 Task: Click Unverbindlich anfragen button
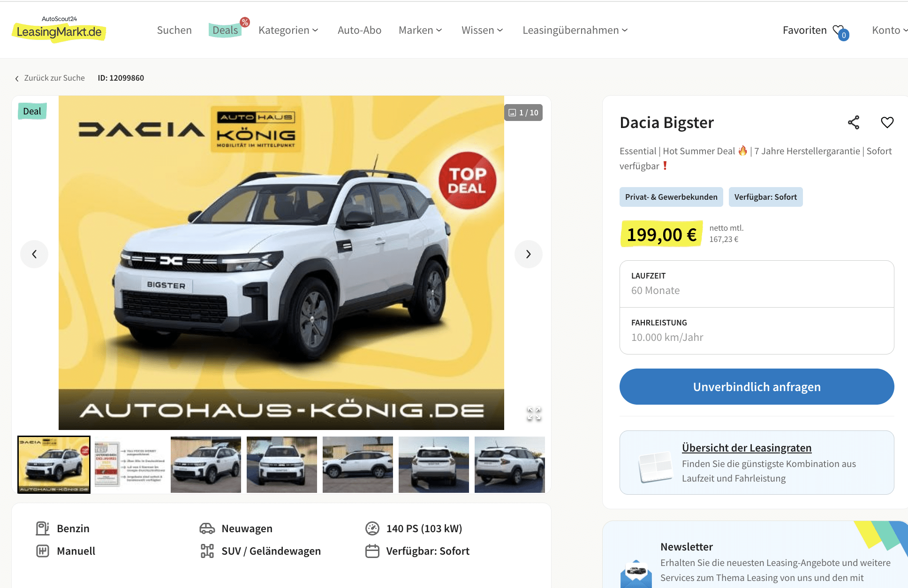coord(757,386)
